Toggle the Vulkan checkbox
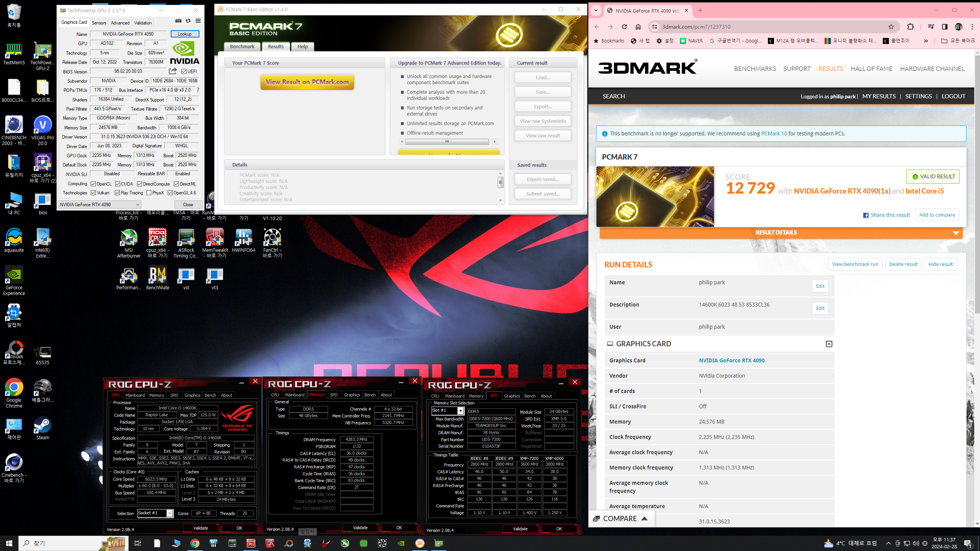This screenshot has width=980, height=551. (x=93, y=193)
